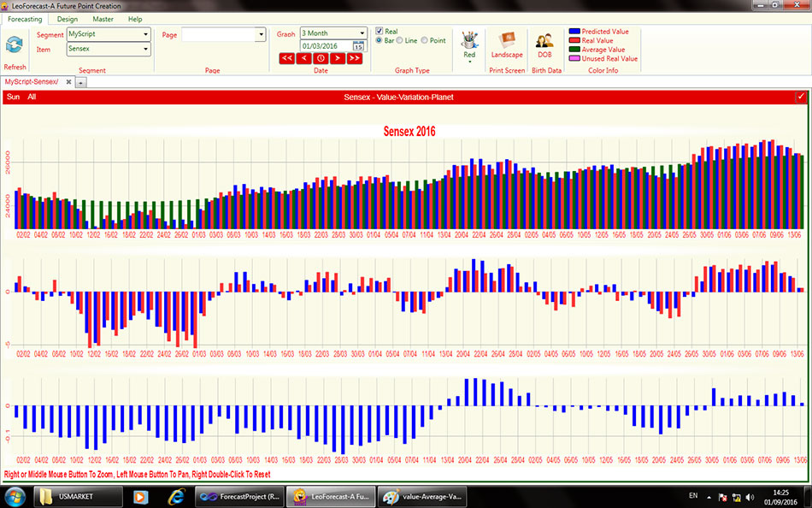The width and height of the screenshot is (812, 508).
Task: Close the MyScript-Sensex tab with the X
Action: tap(68, 82)
